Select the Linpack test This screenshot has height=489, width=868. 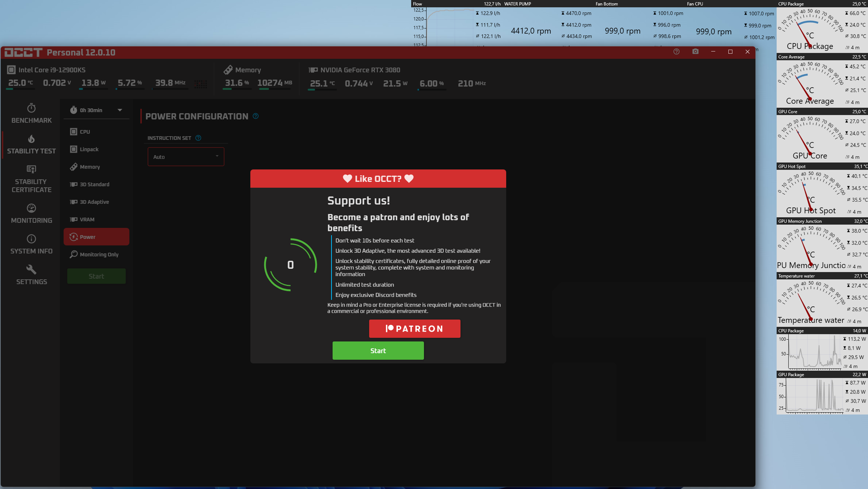pyautogui.click(x=89, y=149)
